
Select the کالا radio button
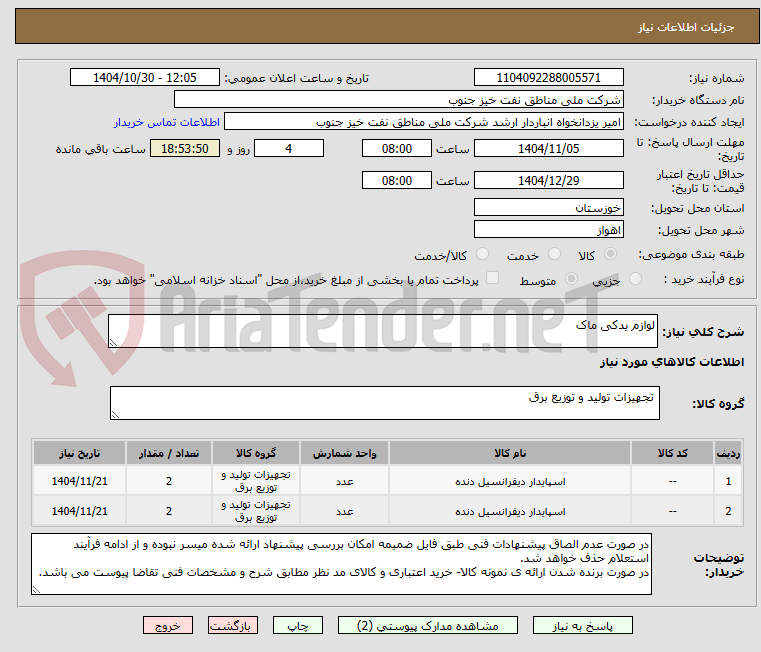pos(610,253)
